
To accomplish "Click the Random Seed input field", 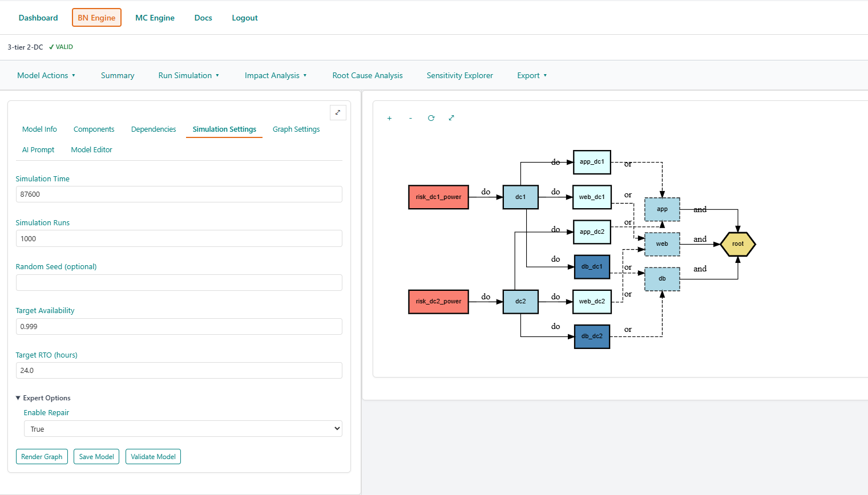I will [179, 283].
